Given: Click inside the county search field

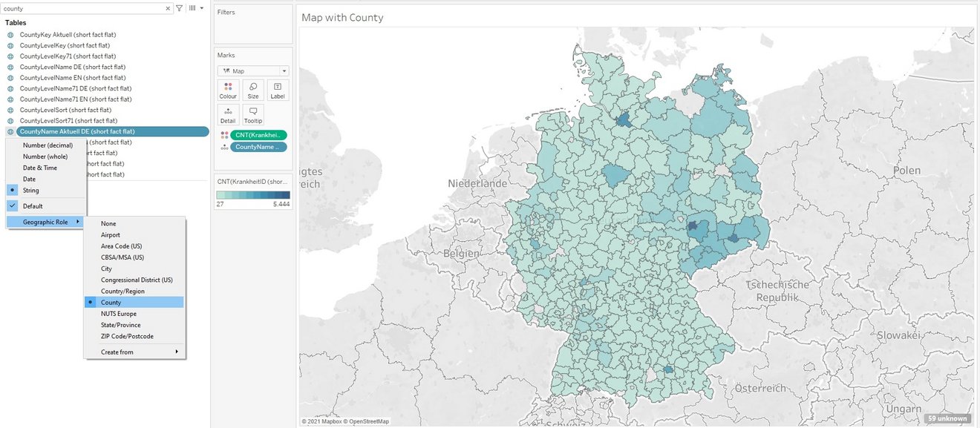Looking at the screenshot, I should 82,8.
